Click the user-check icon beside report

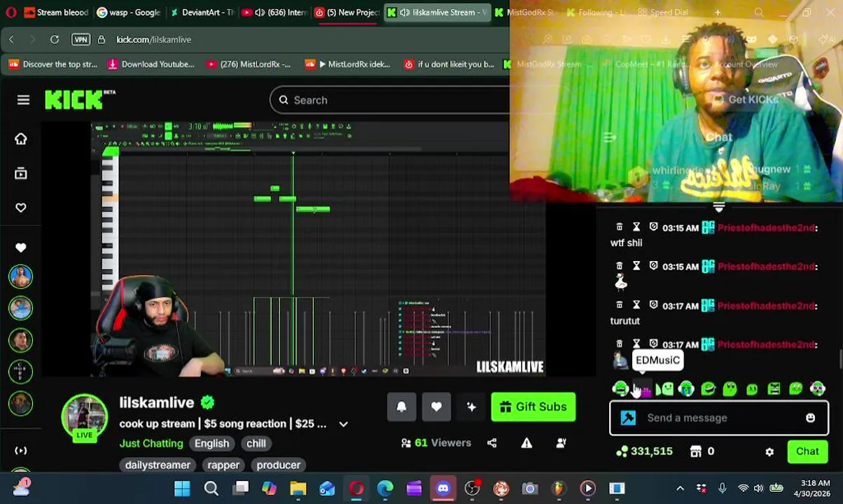(x=561, y=442)
